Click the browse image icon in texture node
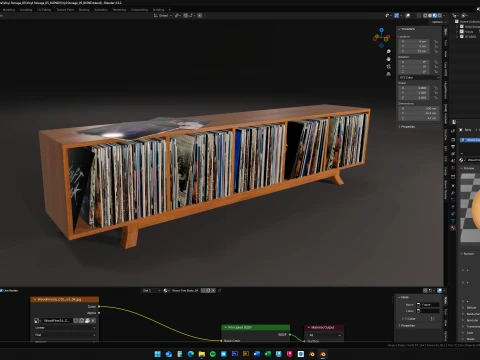The image size is (480, 360). coord(37,320)
